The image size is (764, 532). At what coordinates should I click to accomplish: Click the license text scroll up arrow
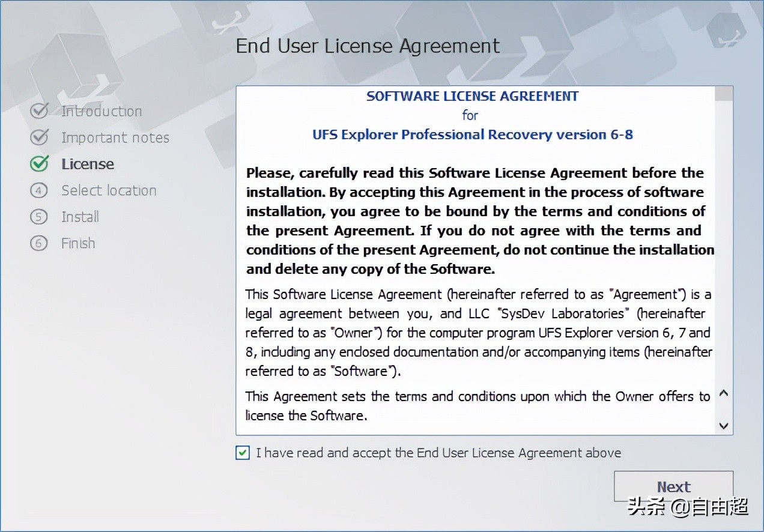[724, 394]
